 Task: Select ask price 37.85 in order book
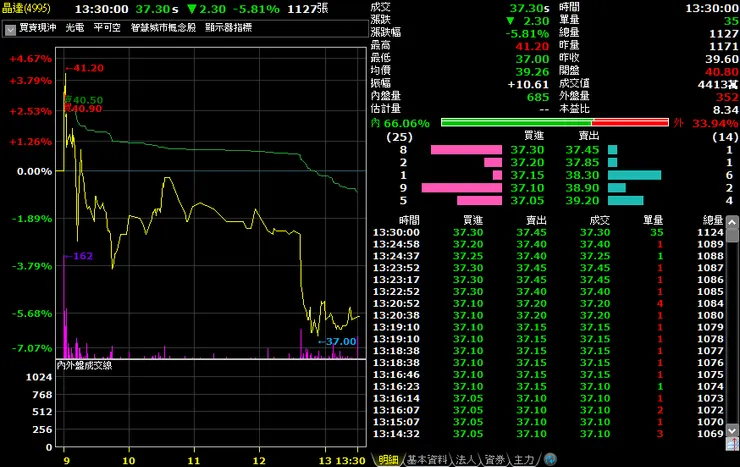tap(582, 163)
